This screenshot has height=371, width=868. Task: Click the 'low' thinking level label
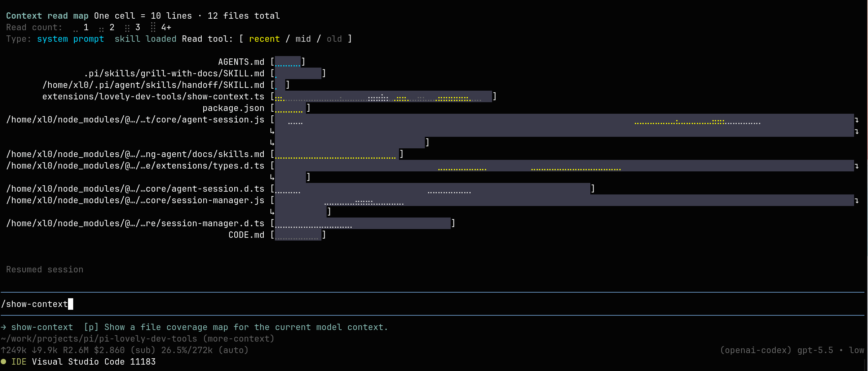coord(856,350)
